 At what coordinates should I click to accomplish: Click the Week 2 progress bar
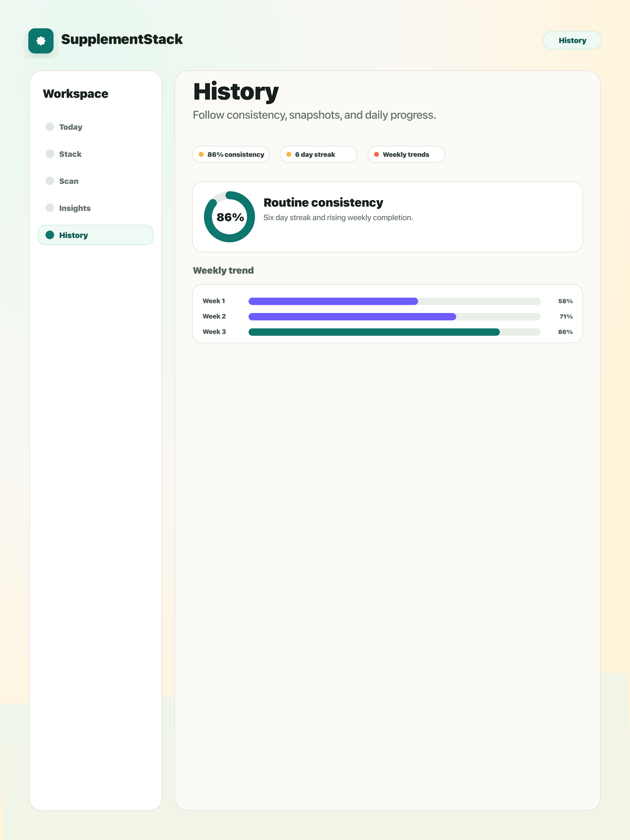[394, 317]
